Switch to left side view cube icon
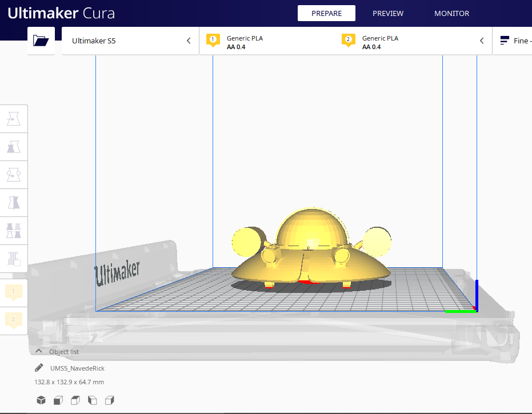 (x=93, y=400)
